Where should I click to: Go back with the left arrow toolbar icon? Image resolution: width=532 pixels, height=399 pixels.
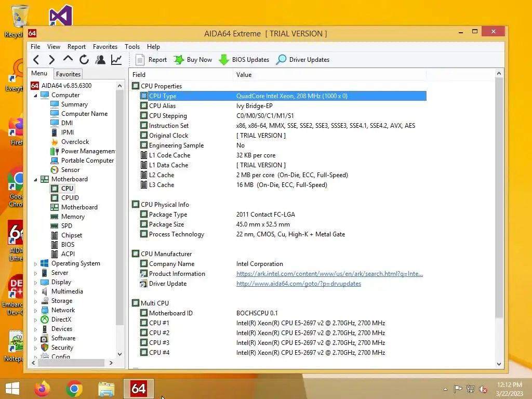[x=36, y=60]
